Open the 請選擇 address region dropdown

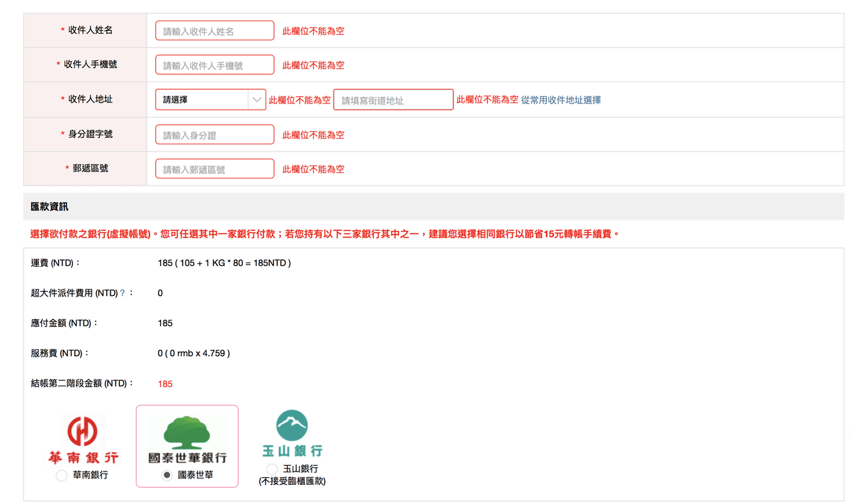[x=210, y=100]
